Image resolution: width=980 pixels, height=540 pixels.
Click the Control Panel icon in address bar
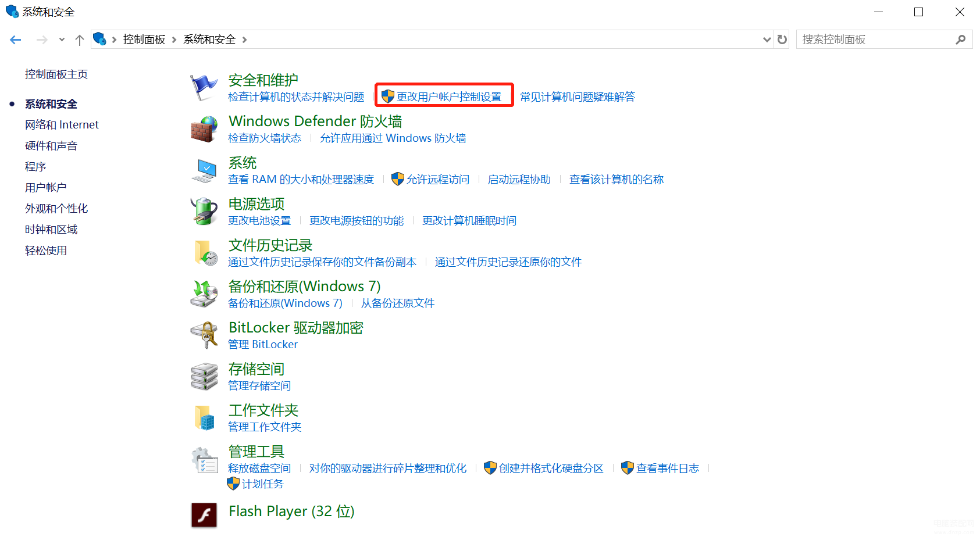(x=99, y=39)
